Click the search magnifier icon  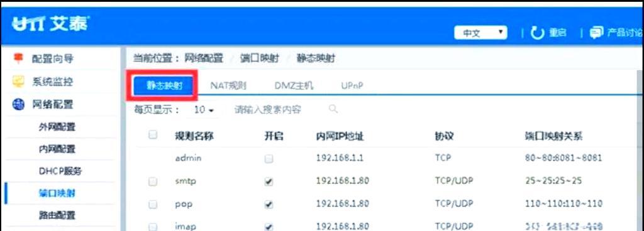pyautogui.click(x=333, y=109)
